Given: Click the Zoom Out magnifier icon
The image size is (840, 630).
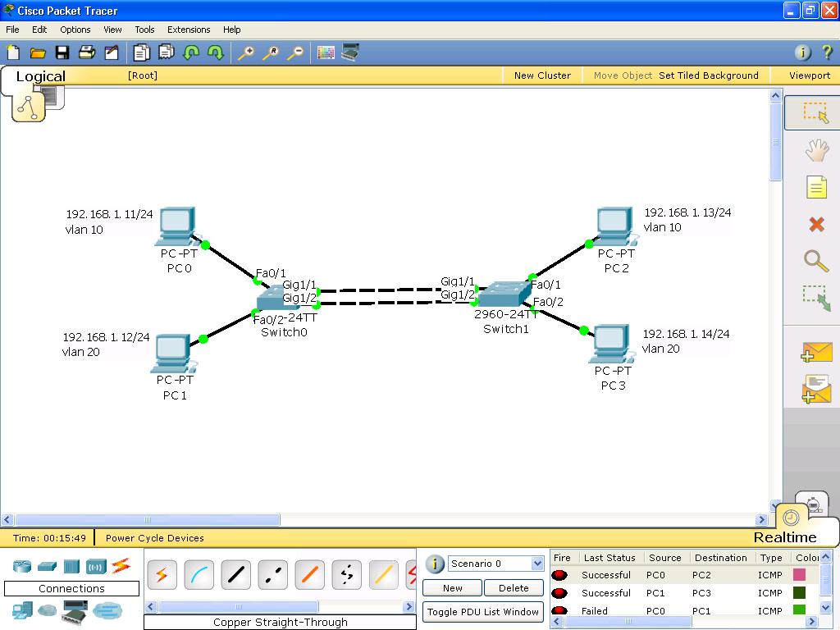Looking at the screenshot, I should [x=295, y=52].
